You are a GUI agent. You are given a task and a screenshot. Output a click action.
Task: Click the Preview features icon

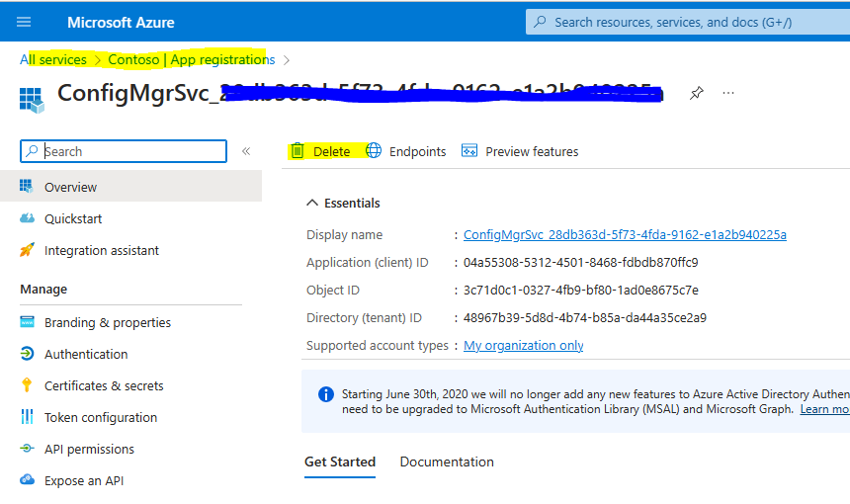469,150
